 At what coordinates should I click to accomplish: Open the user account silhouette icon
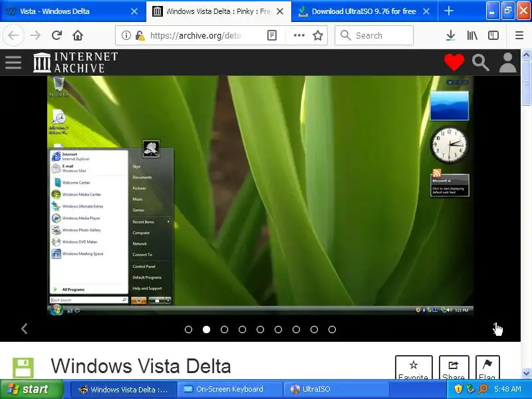click(507, 63)
